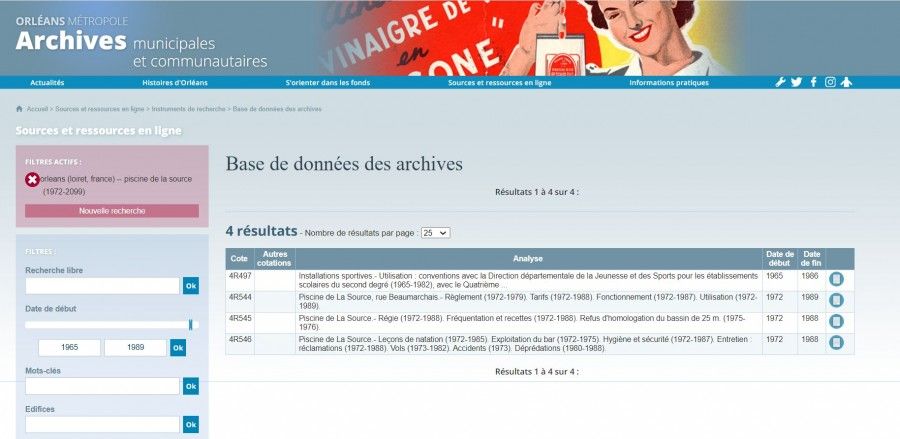Submit the Mots-clés Ok button
This screenshot has width=900, height=439.
tap(191, 386)
